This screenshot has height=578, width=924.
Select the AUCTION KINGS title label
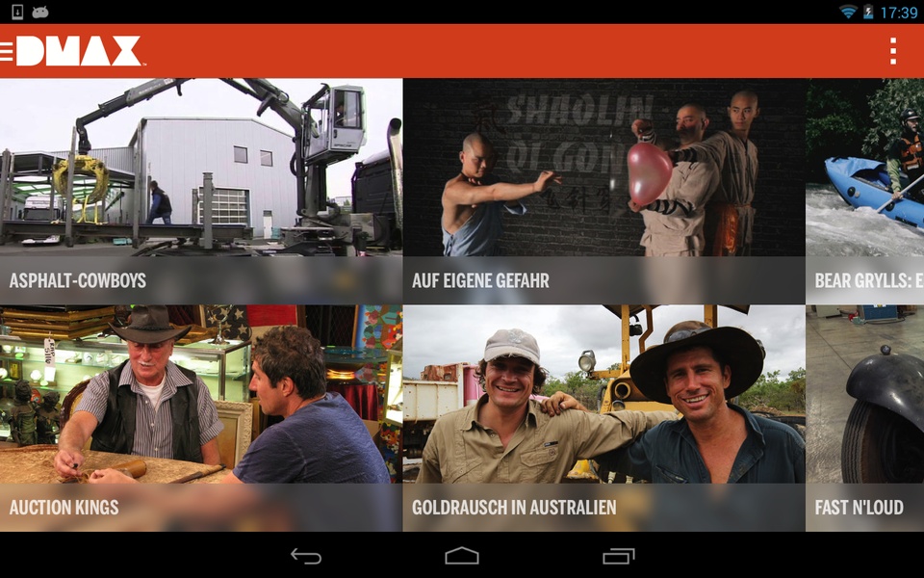[x=64, y=508]
